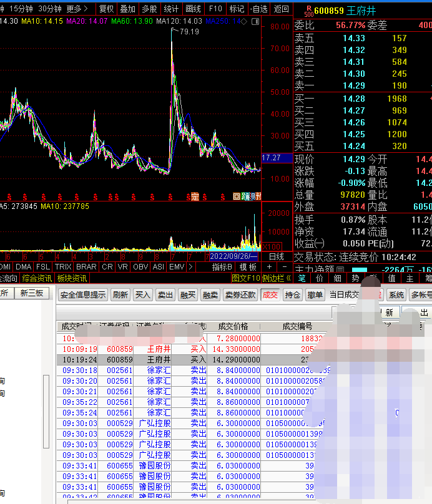Click the 叠加 overlay toolbar item
Image resolution: width=432 pixels, height=504 pixels.
pyautogui.click(x=128, y=9)
